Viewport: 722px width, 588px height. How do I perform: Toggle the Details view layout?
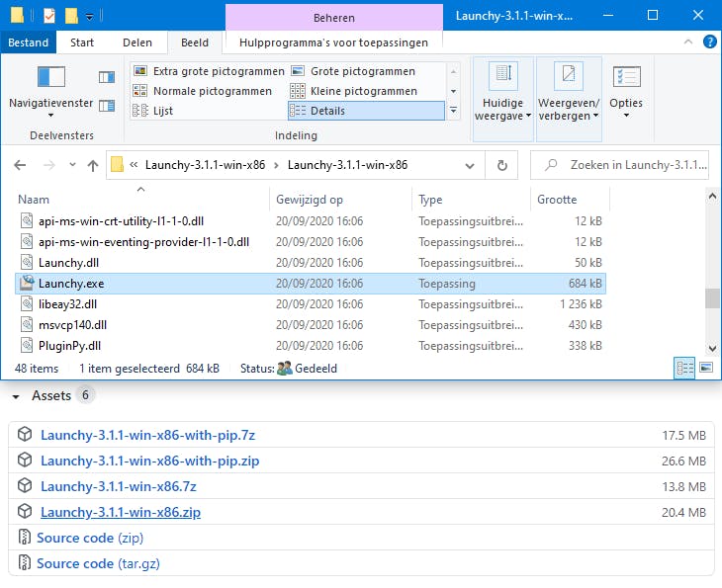pos(327,111)
